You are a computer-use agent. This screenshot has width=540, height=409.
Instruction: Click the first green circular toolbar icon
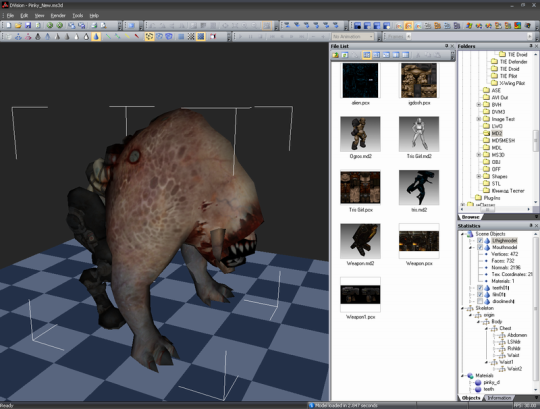(x=50, y=25)
